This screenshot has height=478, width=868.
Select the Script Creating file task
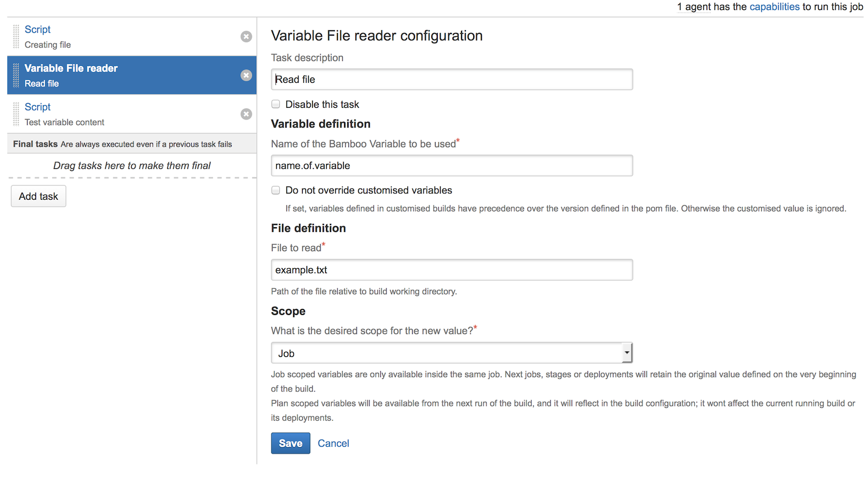(132, 37)
